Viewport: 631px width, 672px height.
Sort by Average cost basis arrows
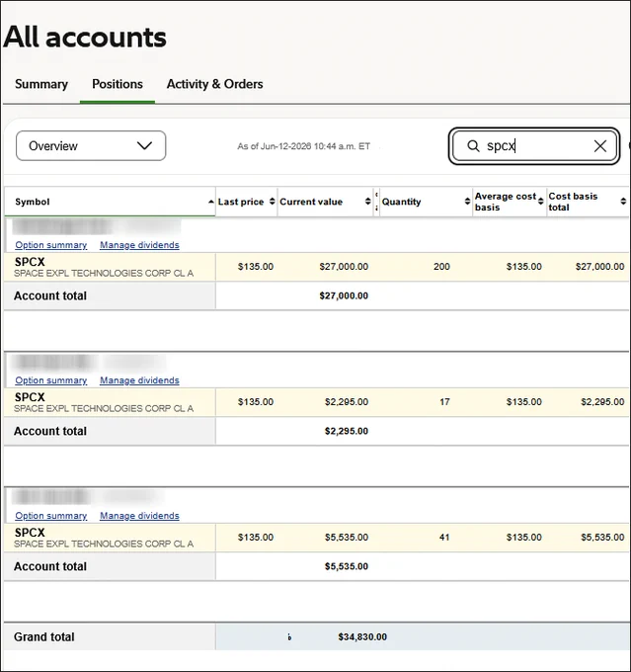tap(540, 202)
